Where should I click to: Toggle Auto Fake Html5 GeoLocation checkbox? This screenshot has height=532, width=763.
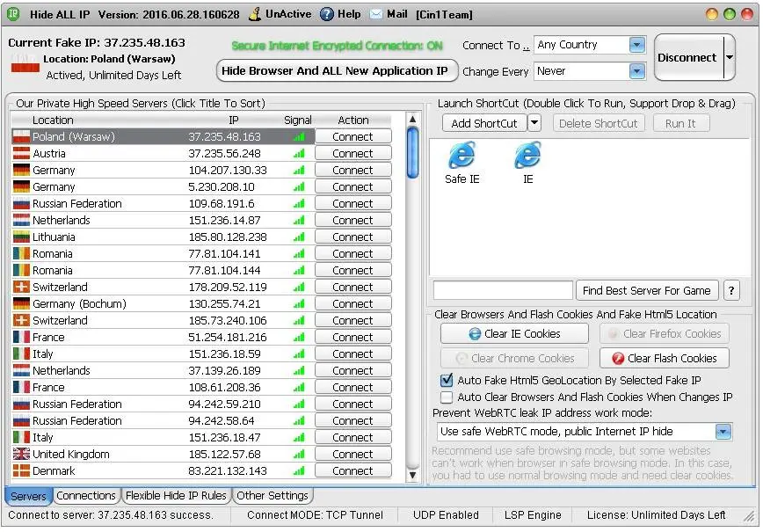click(447, 380)
